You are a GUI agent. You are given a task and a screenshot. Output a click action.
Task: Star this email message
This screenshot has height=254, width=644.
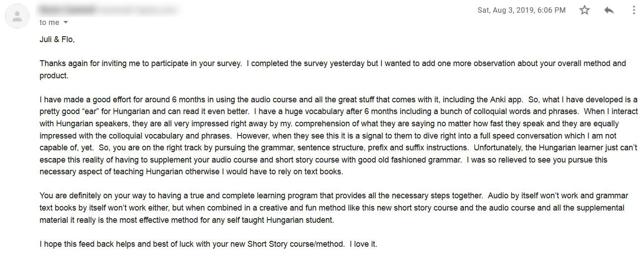point(585,10)
